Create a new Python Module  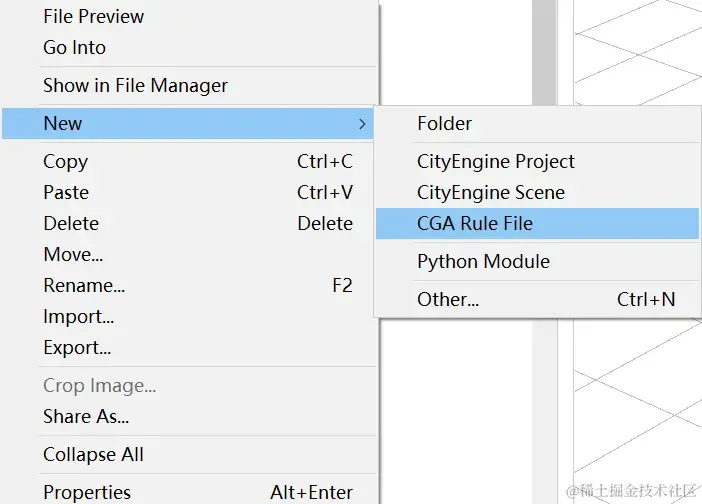tap(483, 261)
